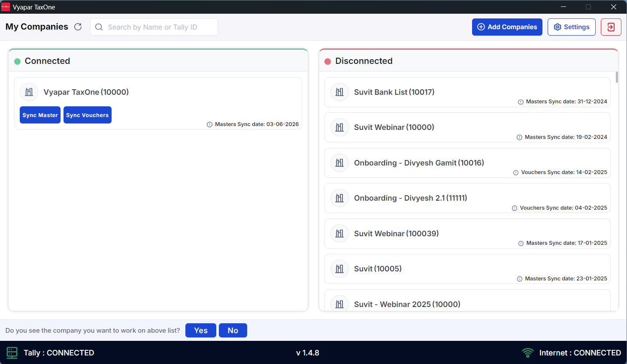The width and height of the screenshot is (627, 364).
Task: Select Vyapar TaxOne (10000) company name
Action: [86, 92]
